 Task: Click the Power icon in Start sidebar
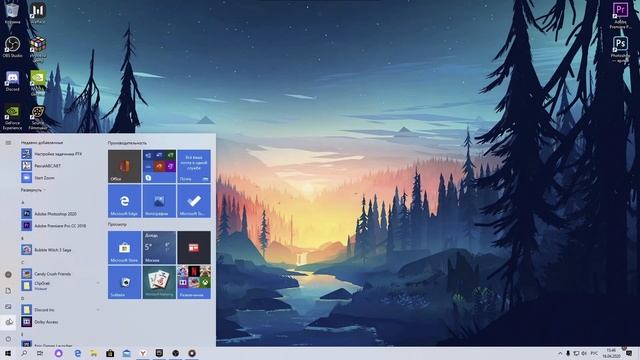[x=8, y=339]
